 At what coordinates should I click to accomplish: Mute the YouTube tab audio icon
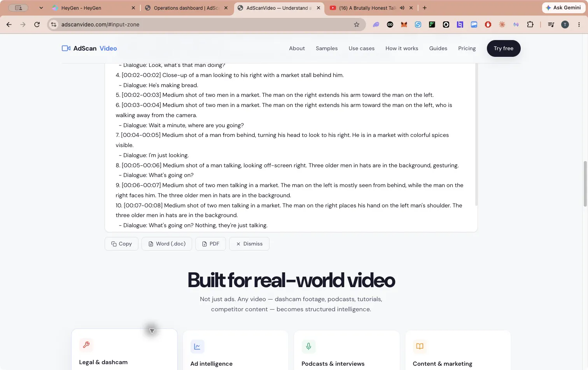tap(402, 8)
